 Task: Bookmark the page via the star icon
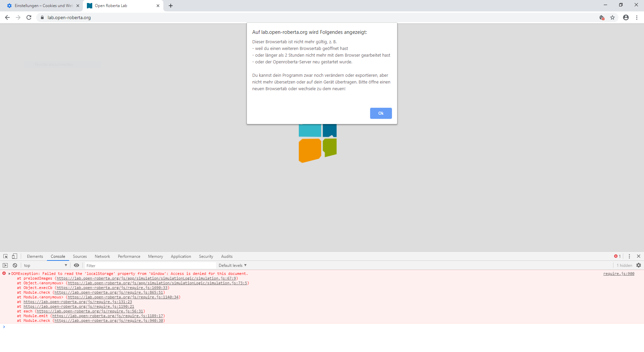(x=613, y=17)
